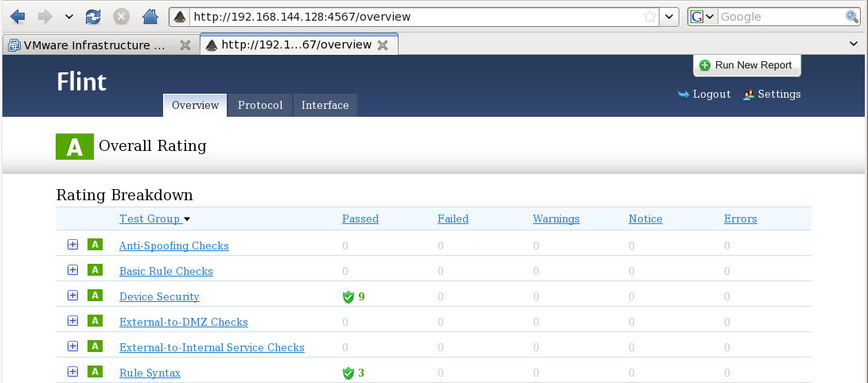Switch to the Protocol tab
Screen dimensions: 868x383
[x=260, y=105]
